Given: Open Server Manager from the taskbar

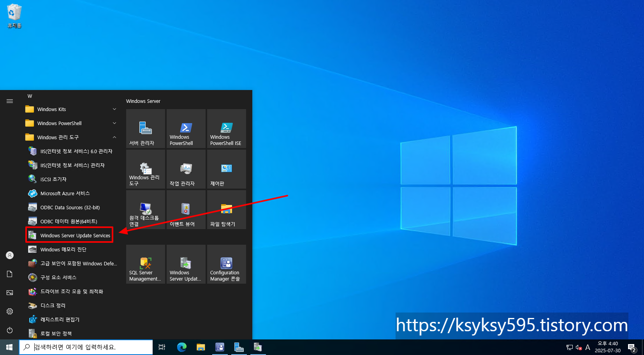Looking at the screenshot, I should point(239,347).
